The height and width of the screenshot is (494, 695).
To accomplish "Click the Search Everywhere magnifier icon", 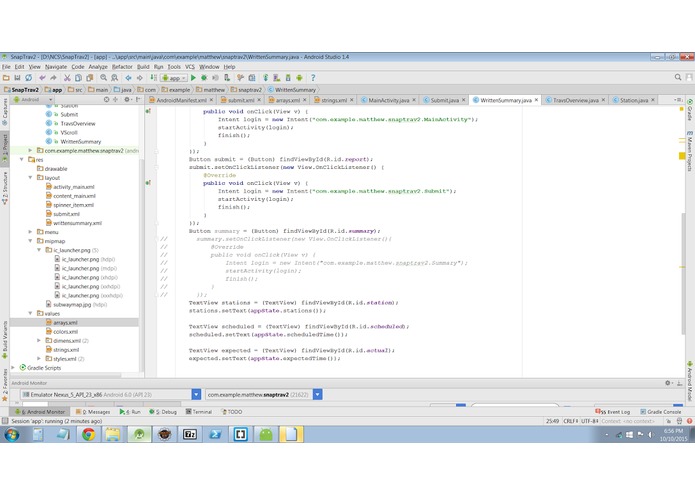I will click(678, 78).
